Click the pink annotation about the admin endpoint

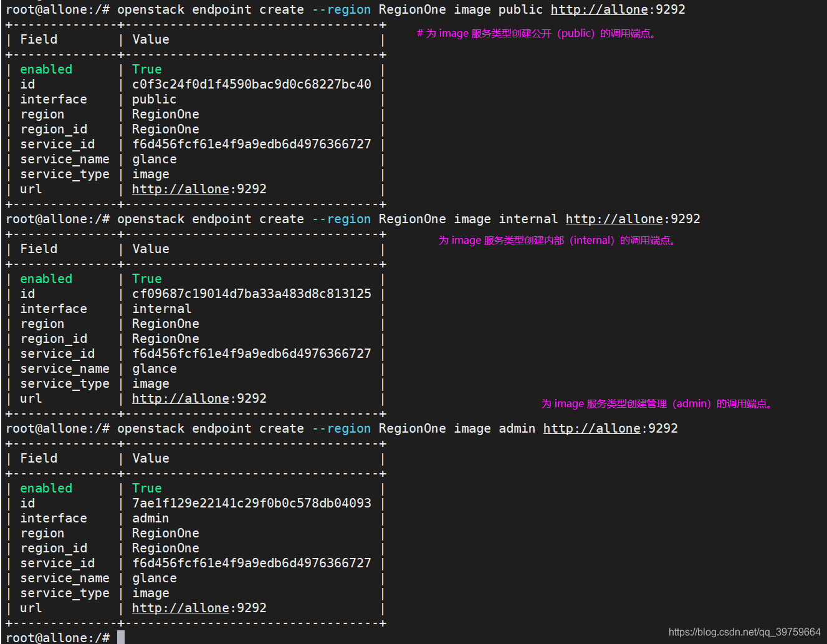pyautogui.click(x=657, y=404)
